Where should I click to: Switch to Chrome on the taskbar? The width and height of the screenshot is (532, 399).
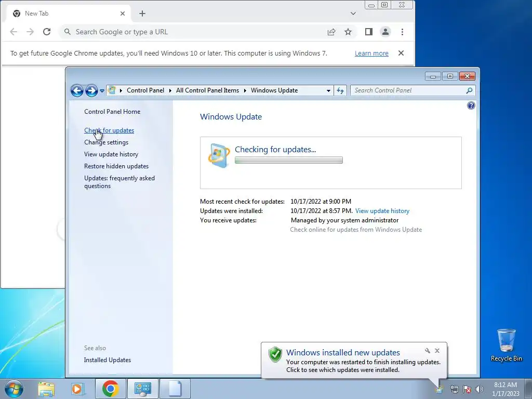(111, 389)
